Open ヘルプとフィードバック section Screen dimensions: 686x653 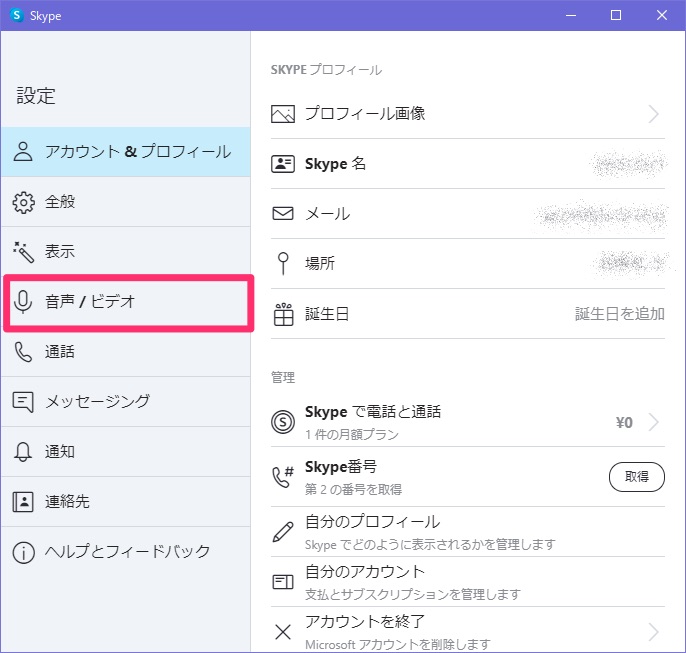click(x=126, y=552)
